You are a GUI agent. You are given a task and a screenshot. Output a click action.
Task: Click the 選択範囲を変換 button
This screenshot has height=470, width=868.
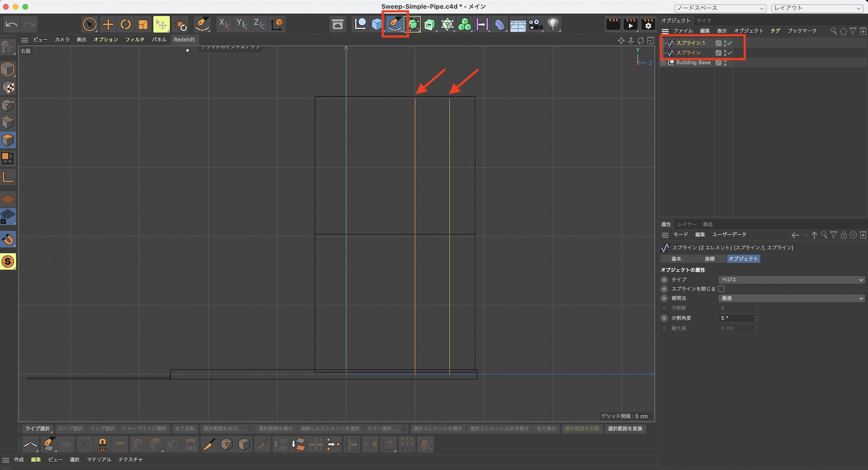[625, 429]
